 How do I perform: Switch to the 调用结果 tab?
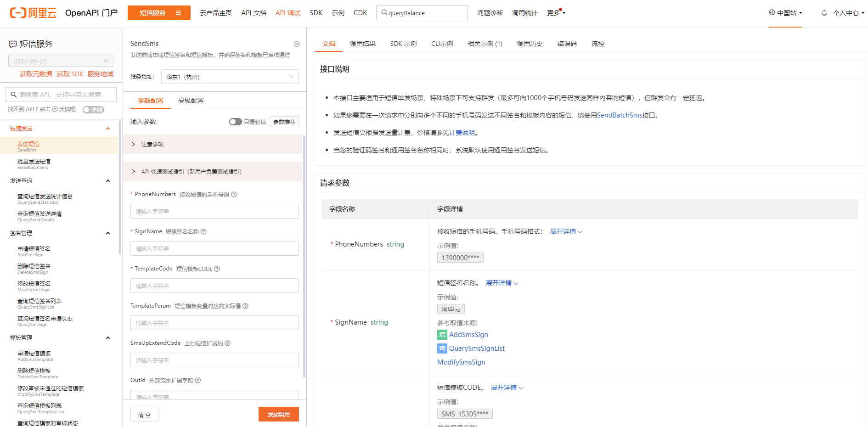(x=363, y=44)
